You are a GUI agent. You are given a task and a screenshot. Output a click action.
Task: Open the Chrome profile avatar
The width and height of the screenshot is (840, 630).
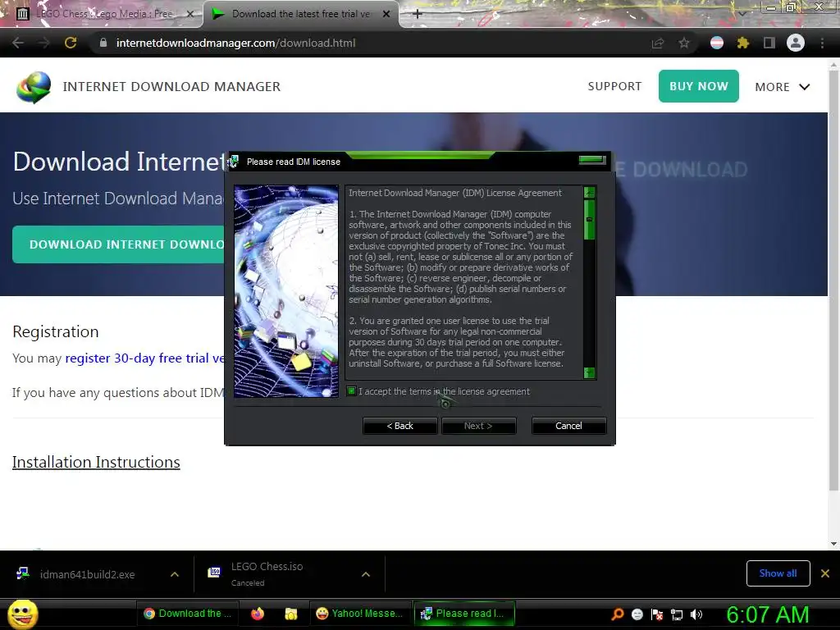tap(796, 43)
